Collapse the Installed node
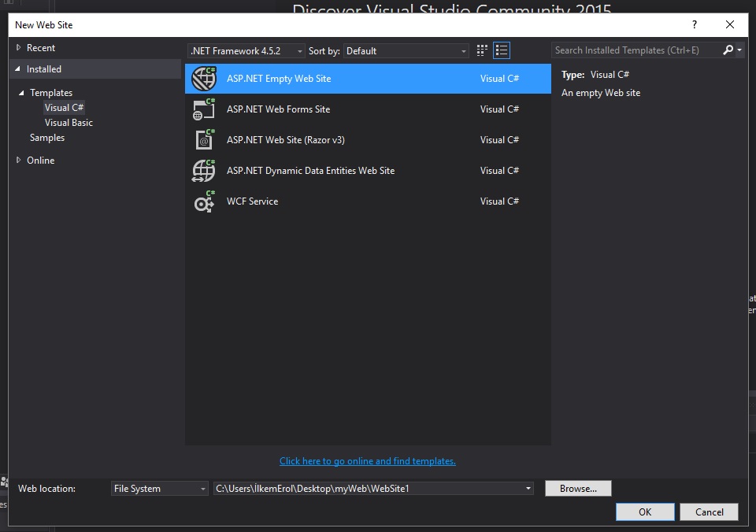The width and height of the screenshot is (756, 532). pos(18,69)
